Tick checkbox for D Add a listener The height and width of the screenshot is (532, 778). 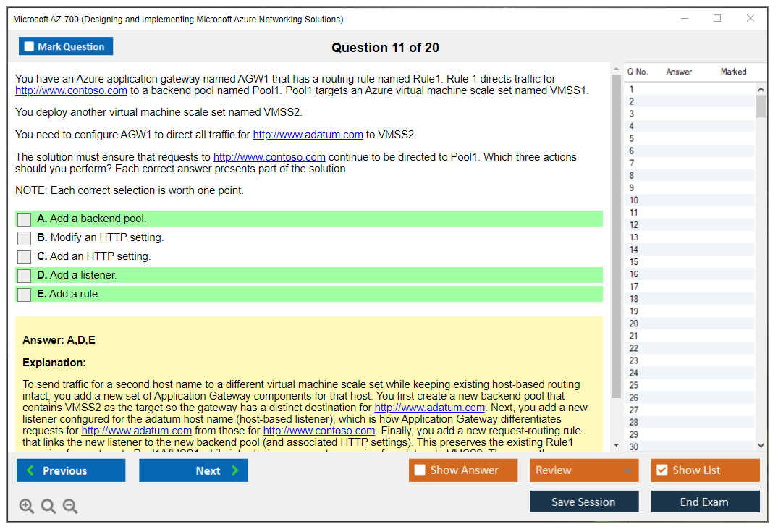coord(25,276)
